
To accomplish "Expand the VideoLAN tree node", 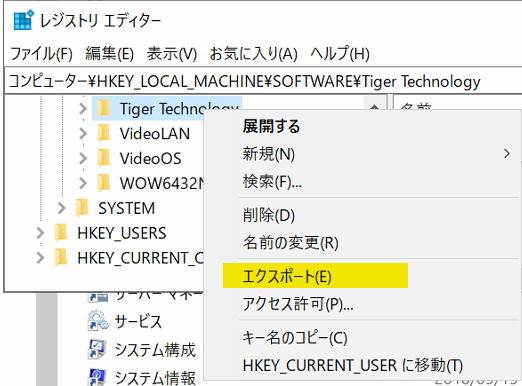I will (83, 133).
